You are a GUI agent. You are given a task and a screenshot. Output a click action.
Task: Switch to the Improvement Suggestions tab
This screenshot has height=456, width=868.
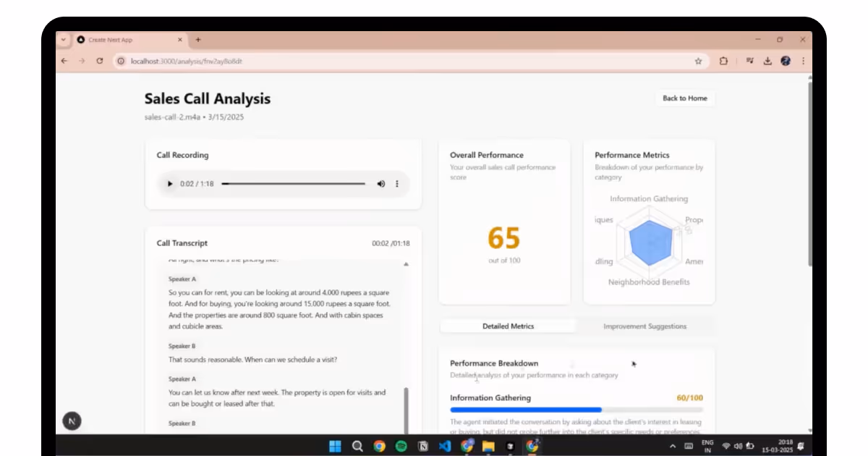645,326
